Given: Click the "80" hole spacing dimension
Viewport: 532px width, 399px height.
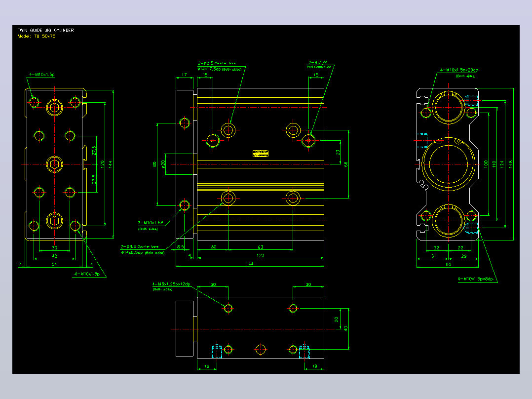Looking at the screenshot, I should pyautogui.click(x=155, y=164).
